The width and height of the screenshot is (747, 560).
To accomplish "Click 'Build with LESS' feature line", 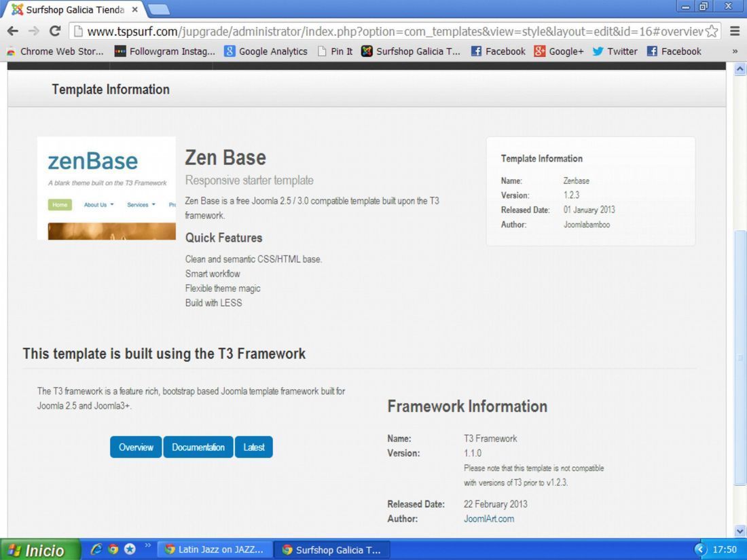I will 213,303.
